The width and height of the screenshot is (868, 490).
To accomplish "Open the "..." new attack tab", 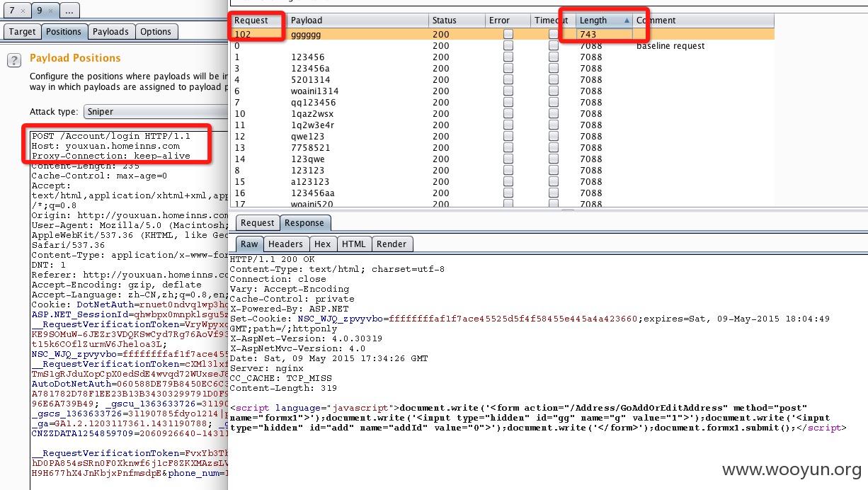I will 69,11.
